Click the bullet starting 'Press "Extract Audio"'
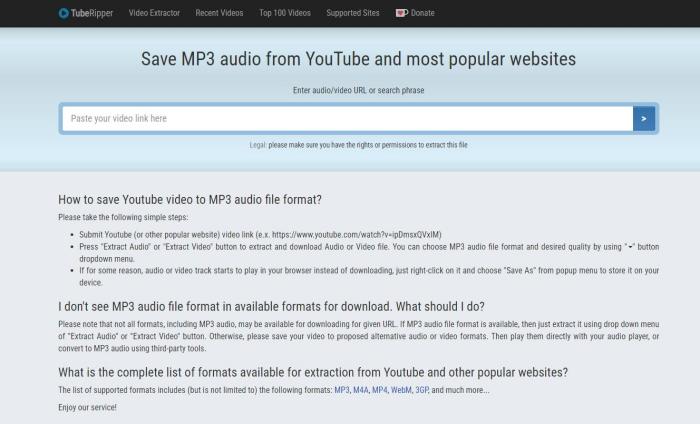The width and height of the screenshot is (700, 424). click(369, 253)
